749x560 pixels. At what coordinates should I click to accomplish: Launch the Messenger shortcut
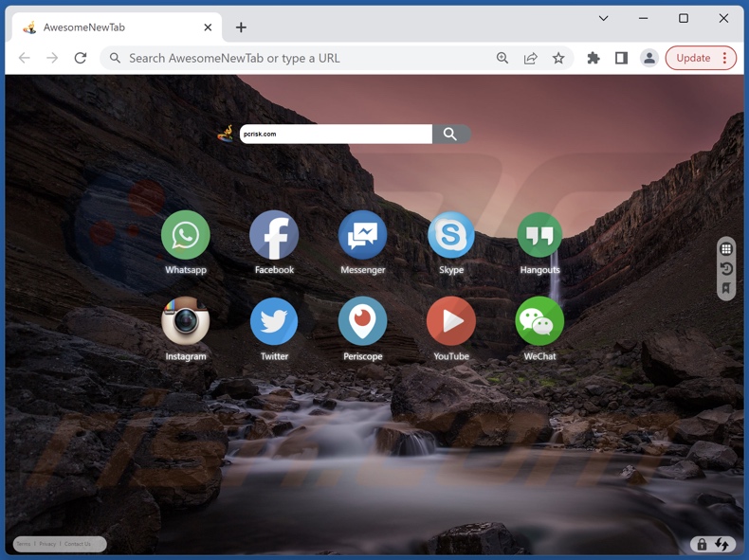click(x=362, y=235)
